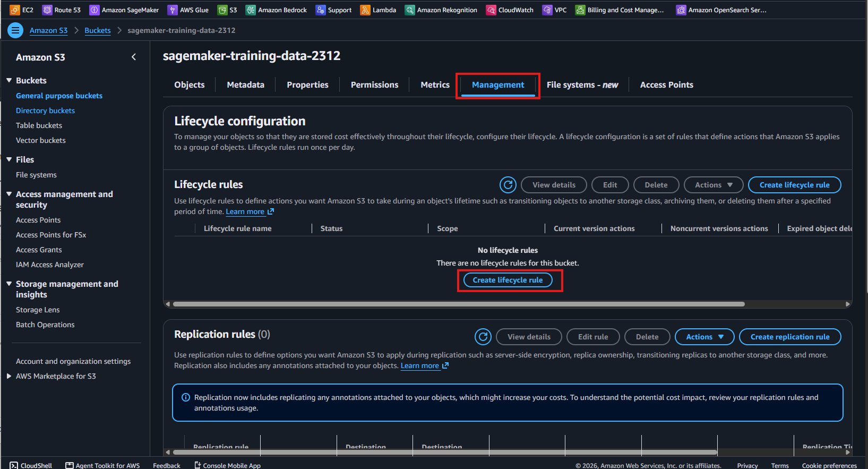The height and width of the screenshot is (469, 868).
Task: Toggle the hamburger navigation menu
Action: coord(15,30)
